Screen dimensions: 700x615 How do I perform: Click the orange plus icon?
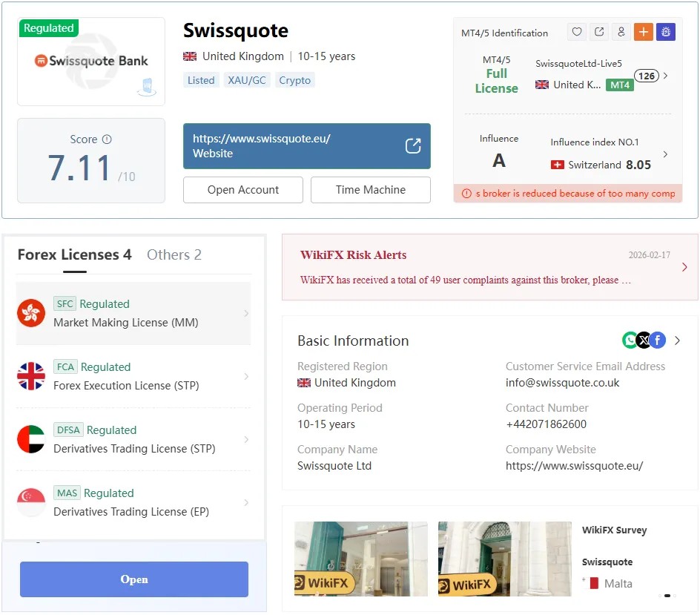coord(644,32)
